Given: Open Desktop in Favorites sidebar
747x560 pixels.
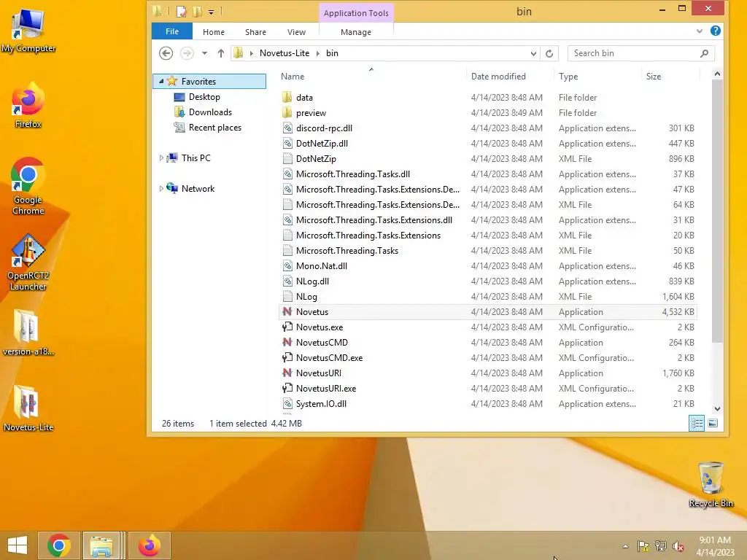Looking at the screenshot, I should coord(204,97).
